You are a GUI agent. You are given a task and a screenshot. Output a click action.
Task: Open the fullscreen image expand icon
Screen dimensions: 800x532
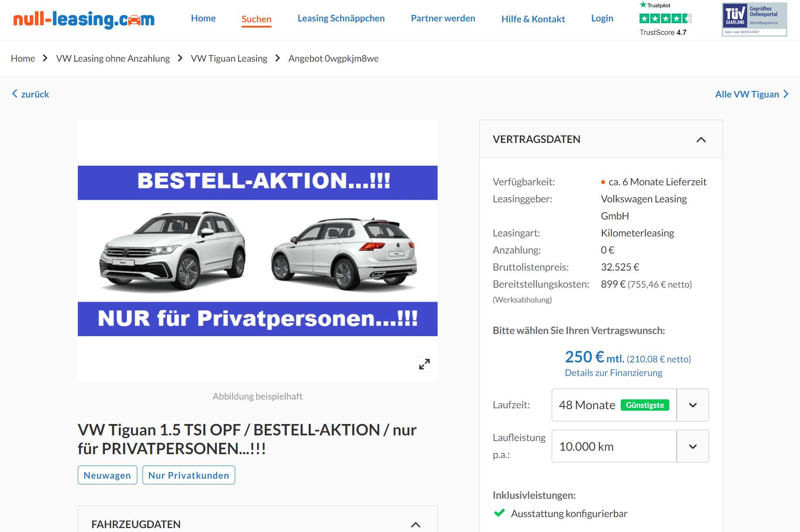[424, 364]
